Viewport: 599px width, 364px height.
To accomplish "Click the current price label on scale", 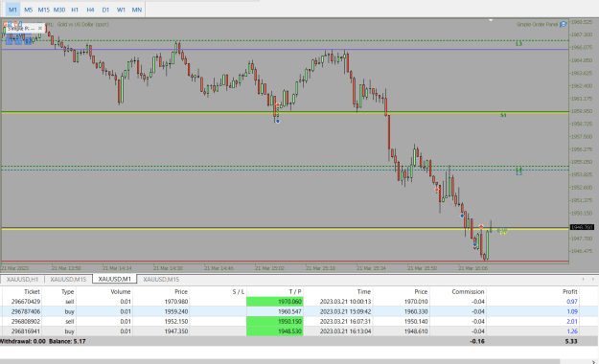I will click(x=582, y=227).
